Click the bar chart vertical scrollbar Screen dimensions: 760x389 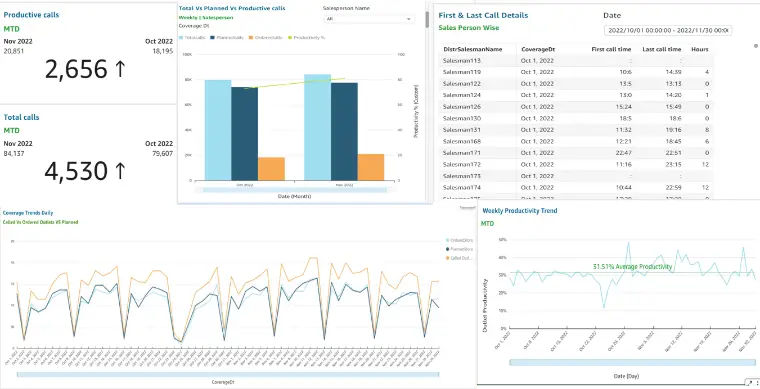click(x=427, y=19)
